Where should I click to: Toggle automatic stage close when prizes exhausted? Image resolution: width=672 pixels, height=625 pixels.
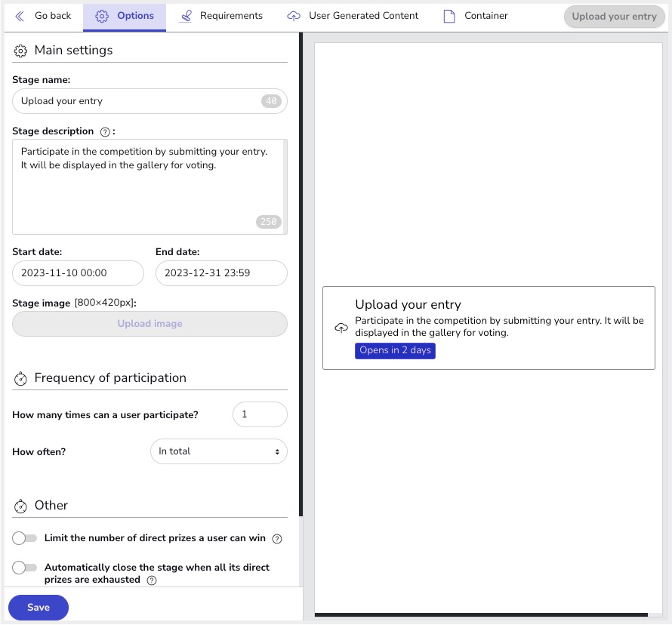pos(25,568)
